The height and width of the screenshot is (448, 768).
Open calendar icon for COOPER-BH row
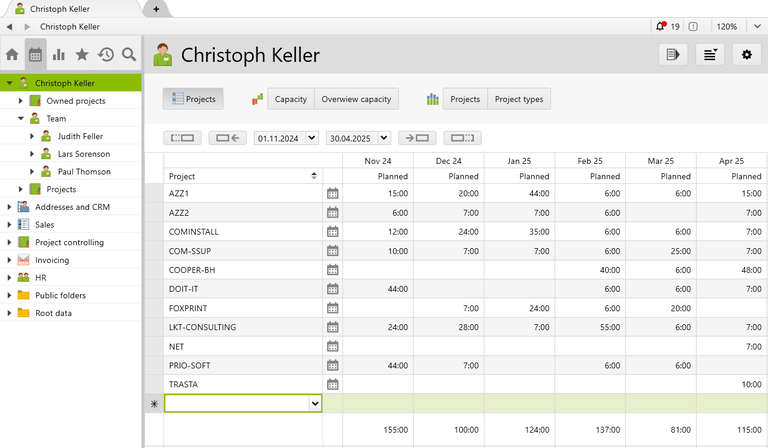tap(333, 270)
